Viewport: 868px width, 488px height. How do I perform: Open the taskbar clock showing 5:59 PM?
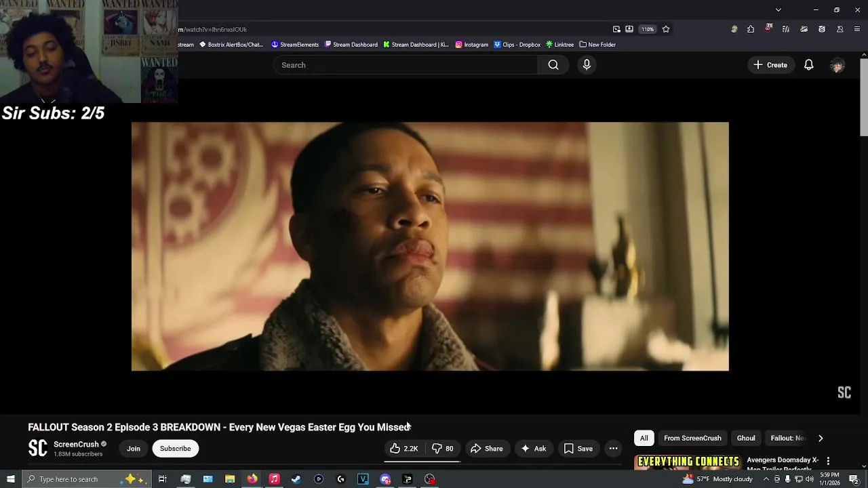click(x=829, y=479)
